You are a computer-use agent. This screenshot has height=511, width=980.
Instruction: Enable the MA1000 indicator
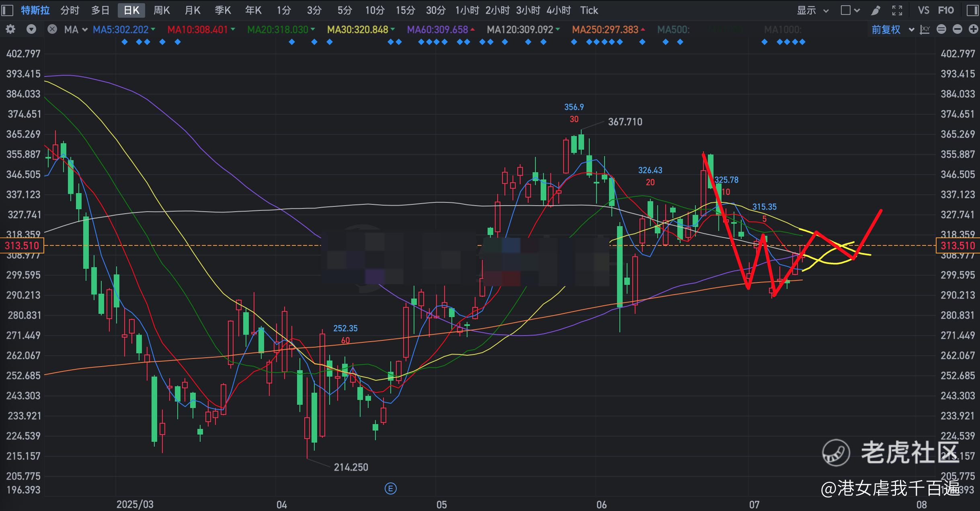(x=783, y=30)
